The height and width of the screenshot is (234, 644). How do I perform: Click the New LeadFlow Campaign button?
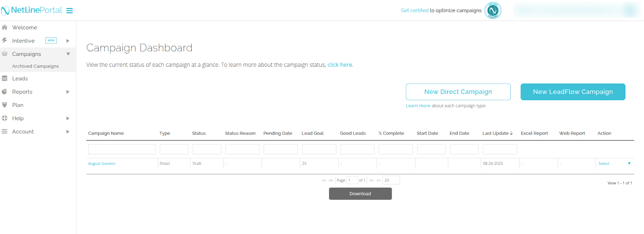pyautogui.click(x=573, y=92)
